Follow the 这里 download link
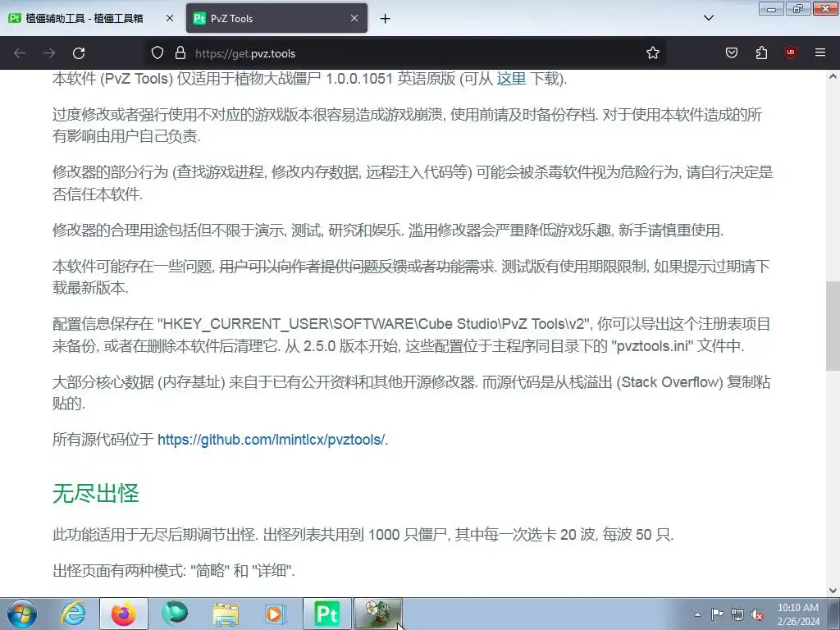 [x=511, y=79]
